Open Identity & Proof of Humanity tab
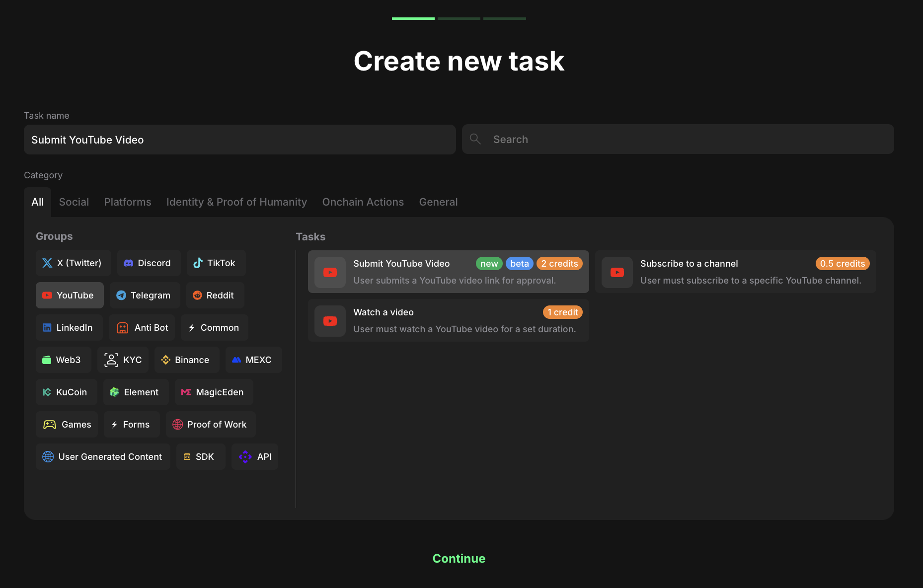923x588 pixels. pos(236,202)
